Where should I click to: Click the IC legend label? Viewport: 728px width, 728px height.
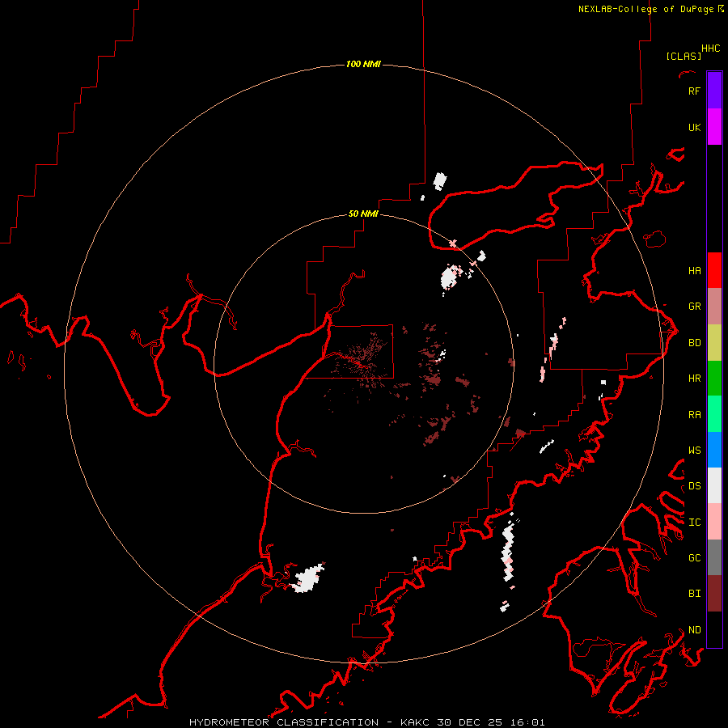(694, 523)
